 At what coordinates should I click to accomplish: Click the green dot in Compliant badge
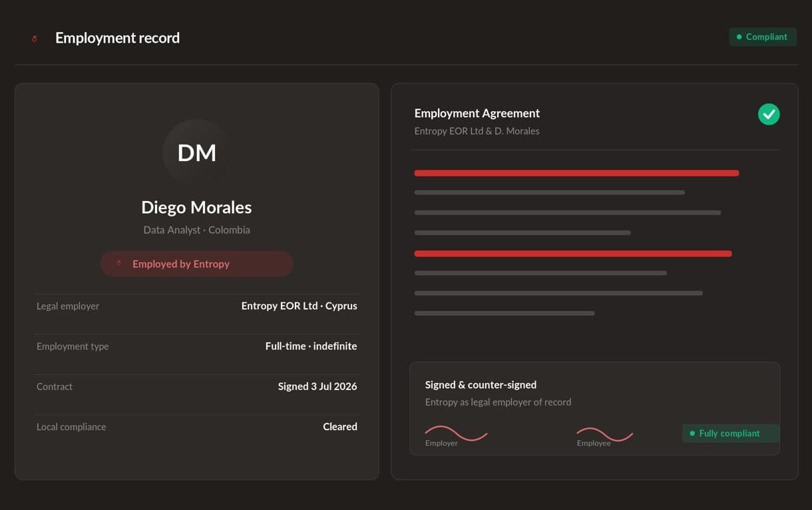[x=739, y=37]
